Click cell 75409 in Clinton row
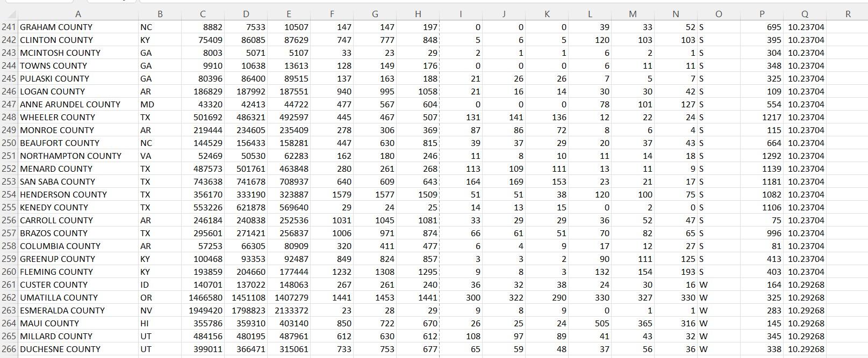This screenshot has height=358, width=868. click(203, 40)
